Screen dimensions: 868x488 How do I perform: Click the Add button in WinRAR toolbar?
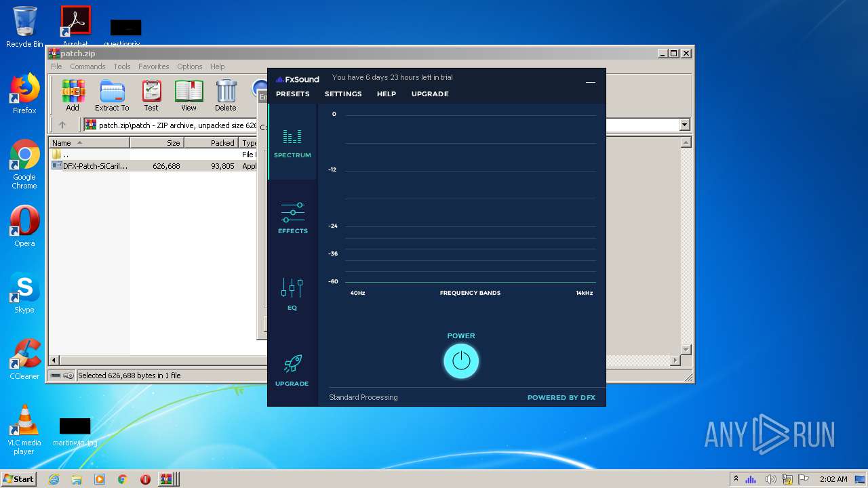point(73,95)
